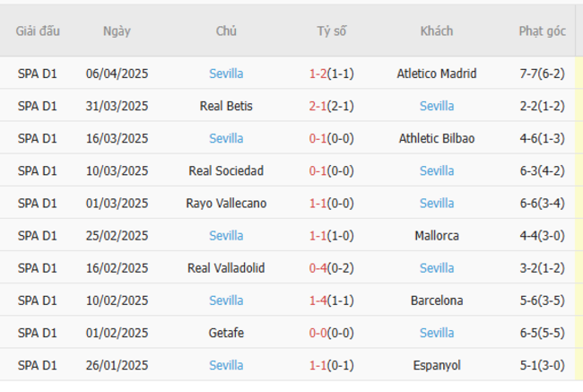
Task: Open the Real Sociedad team link
Action: [x=226, y=170]
